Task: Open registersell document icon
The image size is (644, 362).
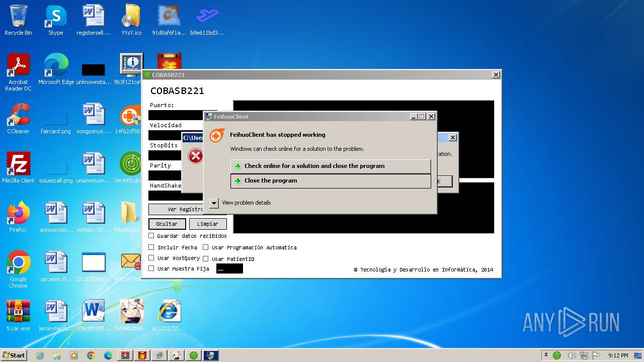Action: pos(93,20)
